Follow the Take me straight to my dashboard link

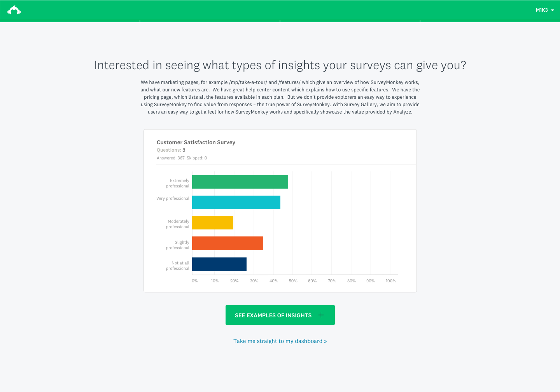point(280,341)
